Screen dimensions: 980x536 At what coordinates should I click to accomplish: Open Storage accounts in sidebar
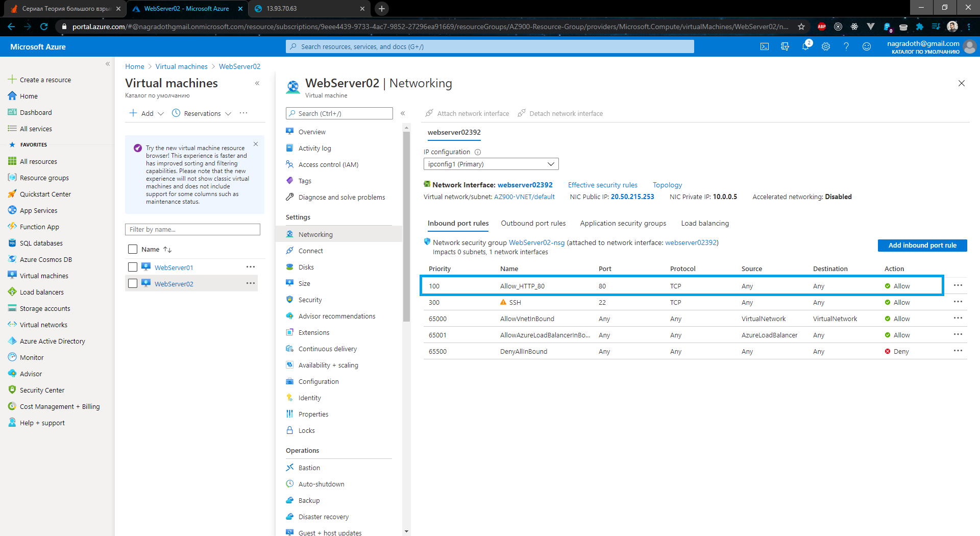(45, 308)
